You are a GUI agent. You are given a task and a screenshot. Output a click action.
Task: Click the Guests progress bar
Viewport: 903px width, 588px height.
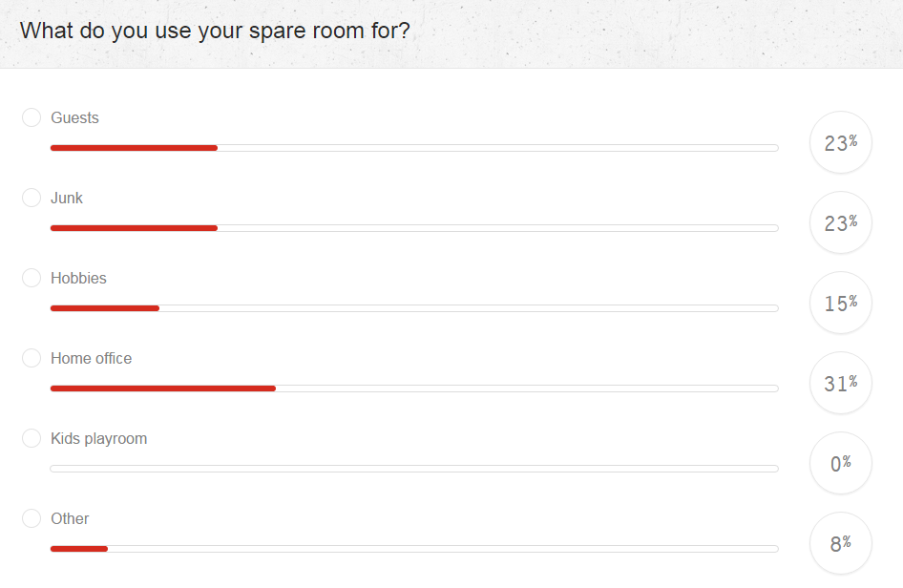[414, 147]
